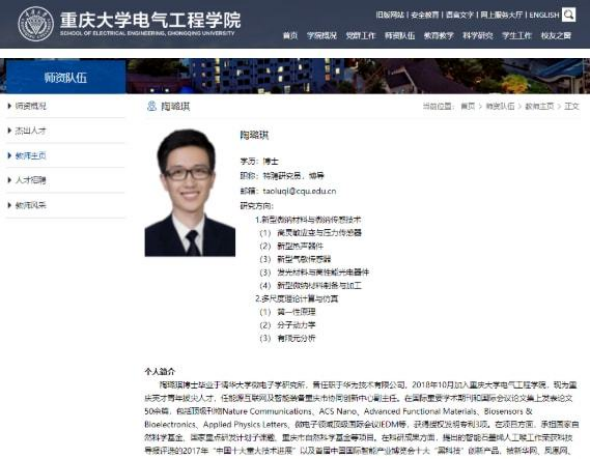Screen dimensions: 590x460
Task: Click the email taoluqi@cqu.edu.cn
Action: [x=299, y=191]
